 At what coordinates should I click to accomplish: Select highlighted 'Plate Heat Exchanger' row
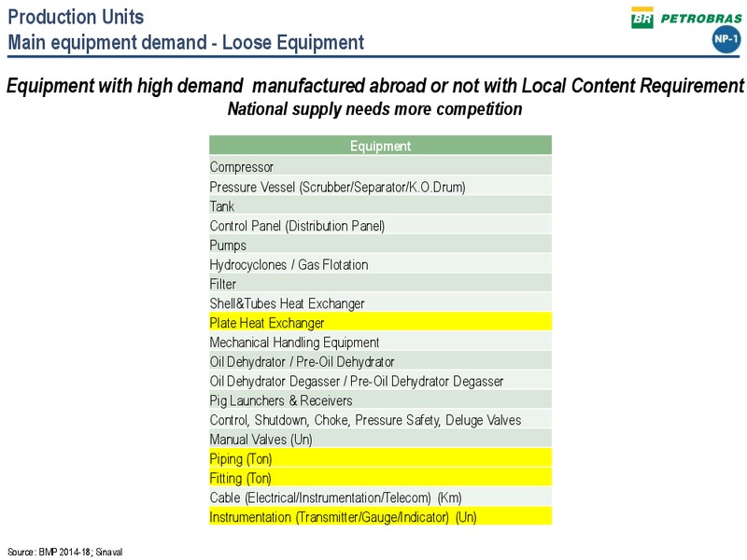pos(380,322)
